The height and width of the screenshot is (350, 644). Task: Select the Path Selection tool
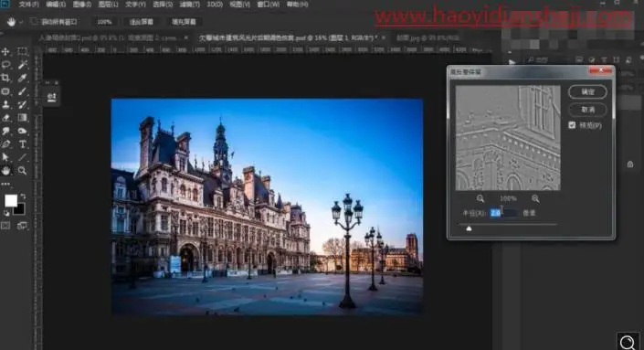point(5,157)
